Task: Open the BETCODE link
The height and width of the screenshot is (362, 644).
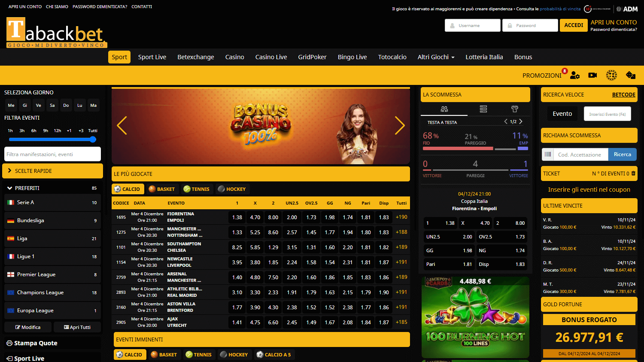Action: (624, 95)
